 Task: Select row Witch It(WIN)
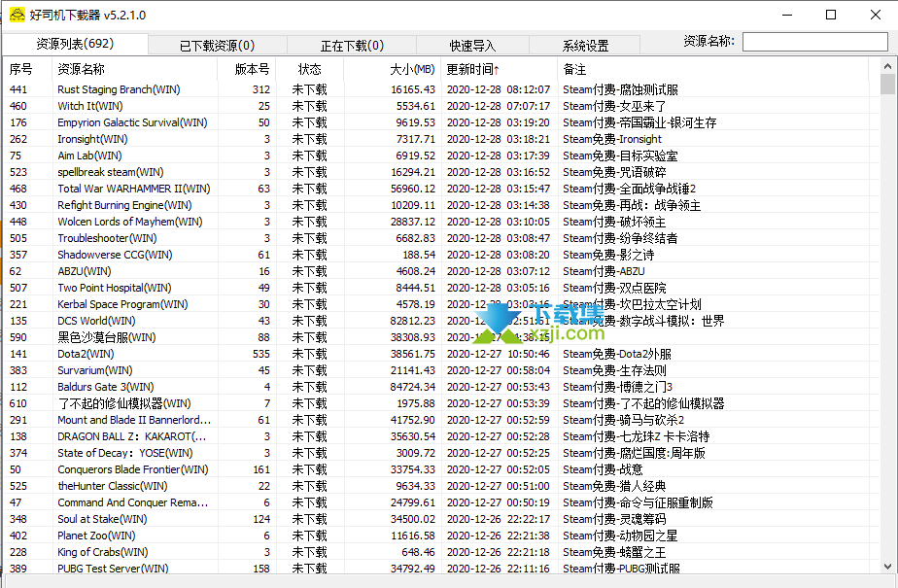(x=442, y=106)
